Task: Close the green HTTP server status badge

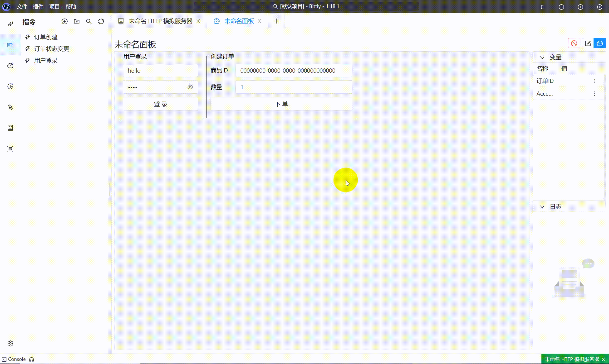Action: tap(603, 359)
